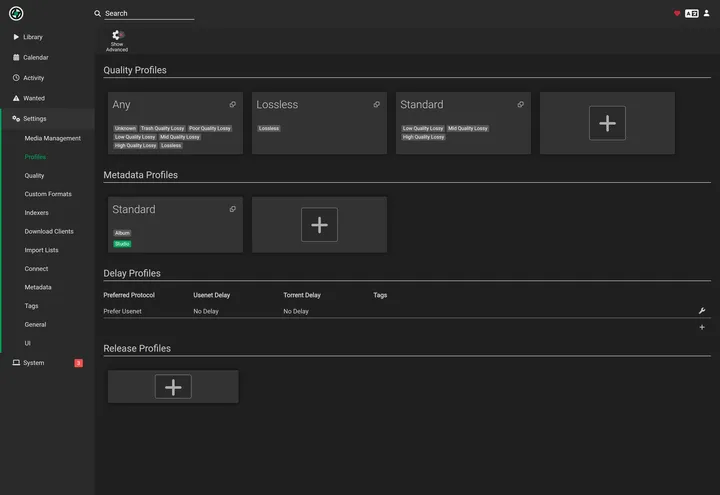Open the Any quality profile card

point(175,123)
